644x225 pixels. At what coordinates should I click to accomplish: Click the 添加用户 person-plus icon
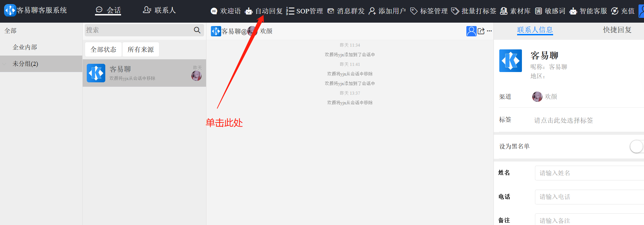click(x=372, y=11)
